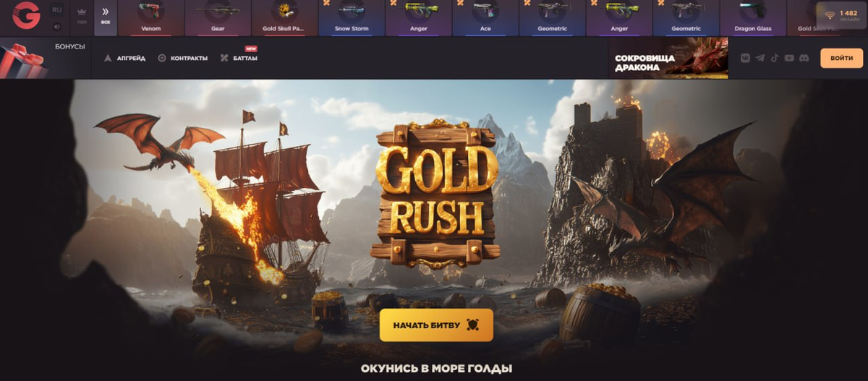Open the Discord server icon
This screenshot has height=381, width=868.
tap(804, 58)
